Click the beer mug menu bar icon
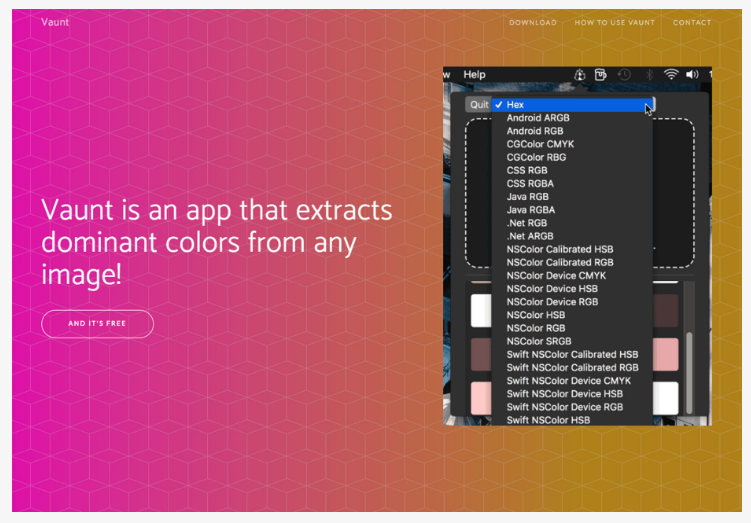751x523 pixels. click(600, 75)
